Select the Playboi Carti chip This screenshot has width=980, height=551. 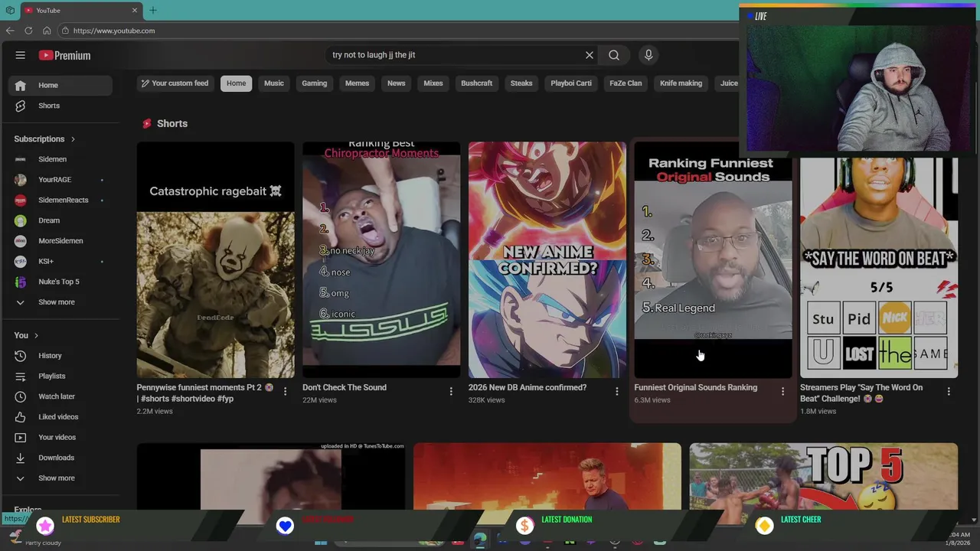[571, 83]
